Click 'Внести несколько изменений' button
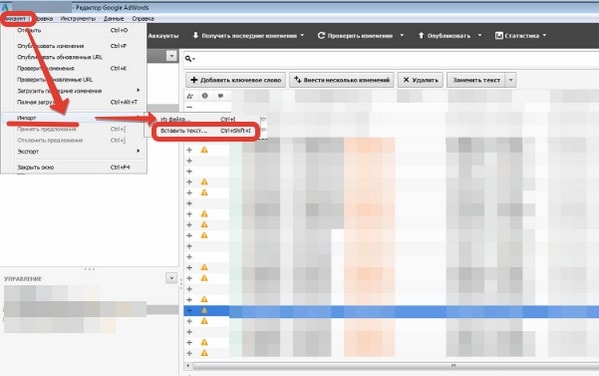 [x=342, y=80]
